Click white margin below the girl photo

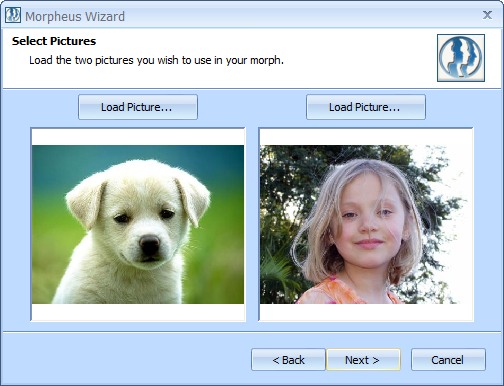pos(366,312)
